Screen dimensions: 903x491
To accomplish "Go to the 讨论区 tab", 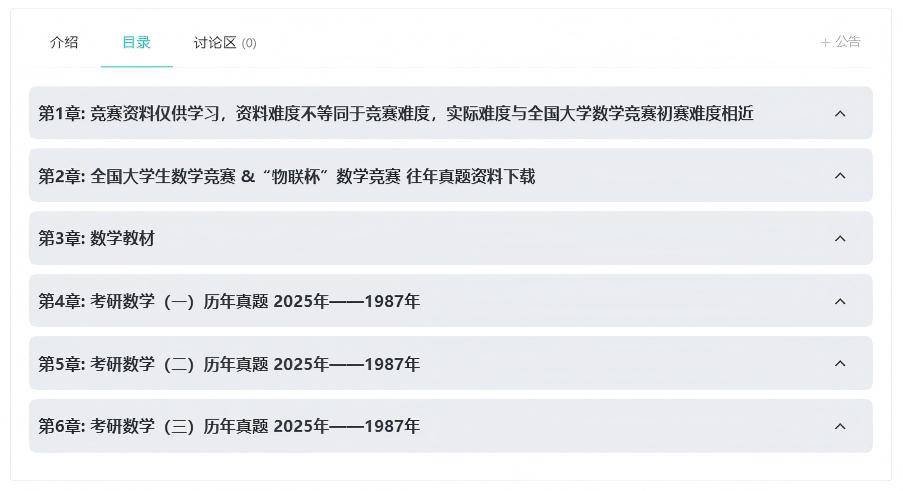I will click(215, 42).
